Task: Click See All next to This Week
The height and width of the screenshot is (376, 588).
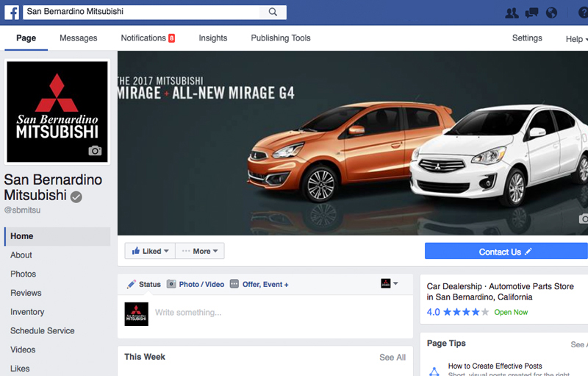Action: (x=392, y=358)
